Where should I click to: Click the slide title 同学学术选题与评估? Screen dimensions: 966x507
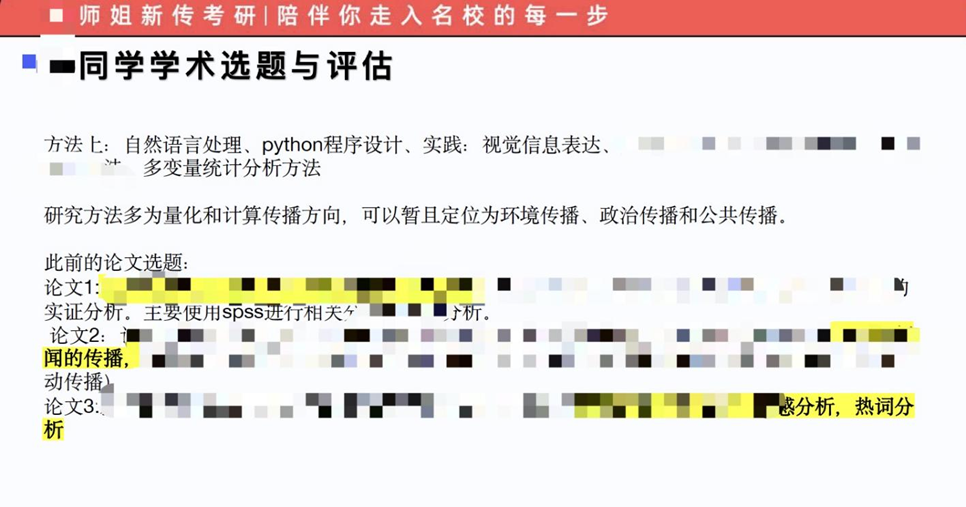tap(235, 66)
